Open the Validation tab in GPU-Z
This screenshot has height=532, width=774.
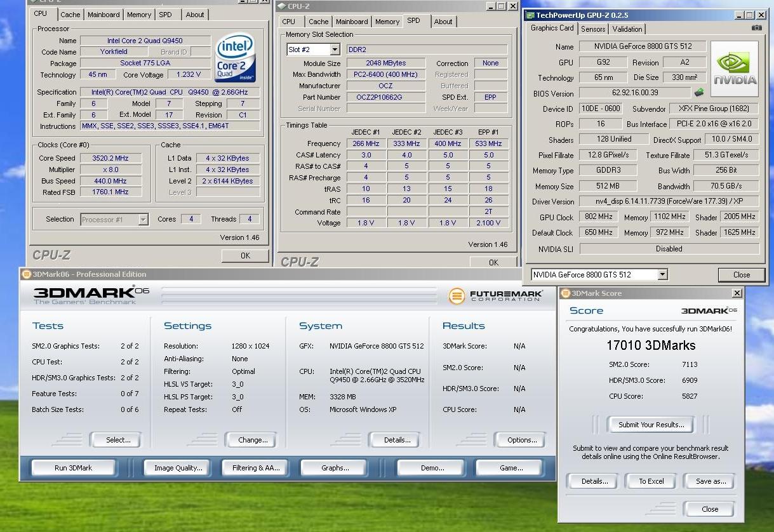point(627,29)
